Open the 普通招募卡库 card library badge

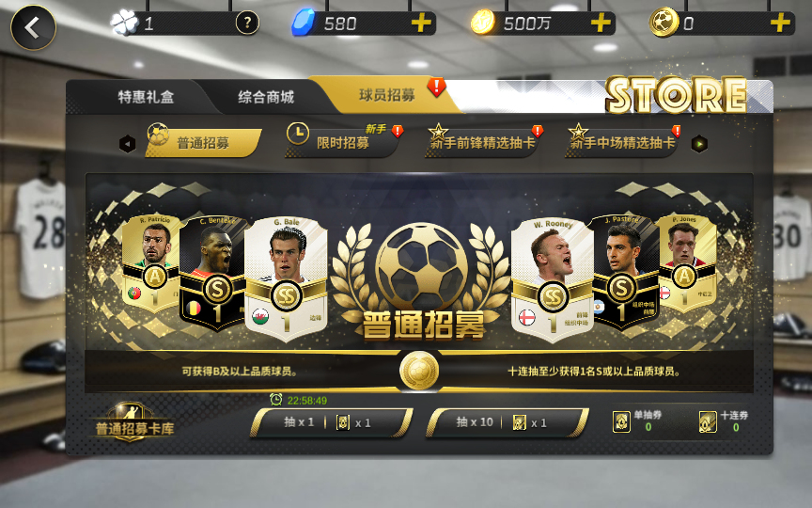point(134,422)
